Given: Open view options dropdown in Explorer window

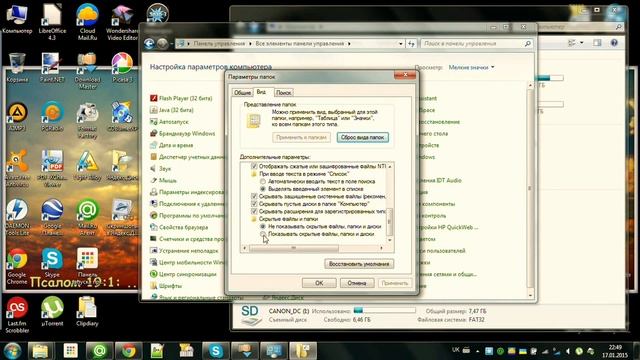Looking at the screenshot, I should click(x=582, y=43).
